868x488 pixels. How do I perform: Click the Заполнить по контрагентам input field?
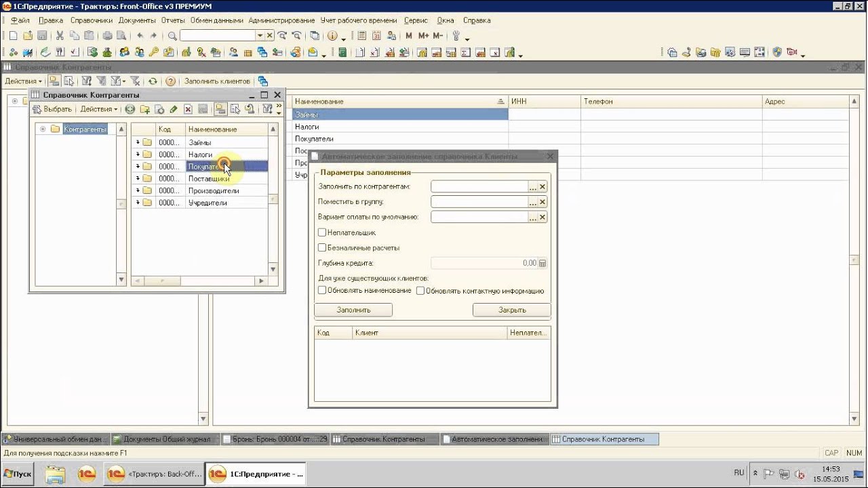479,186
